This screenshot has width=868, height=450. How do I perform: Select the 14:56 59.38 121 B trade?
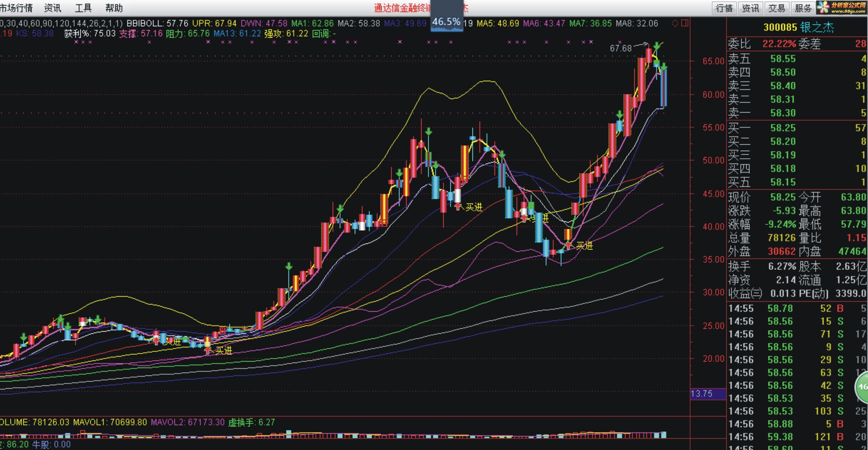(x=797, y=437)
